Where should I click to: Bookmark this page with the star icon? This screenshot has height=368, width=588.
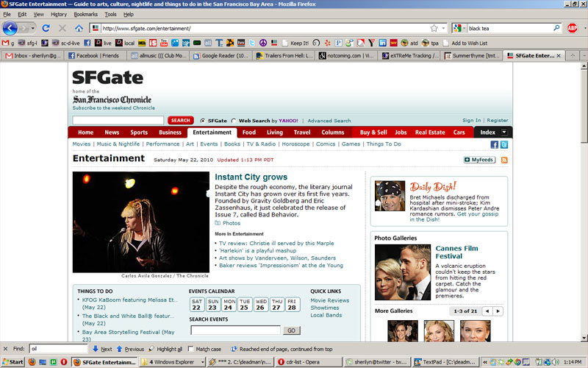[x=434, y=28]
